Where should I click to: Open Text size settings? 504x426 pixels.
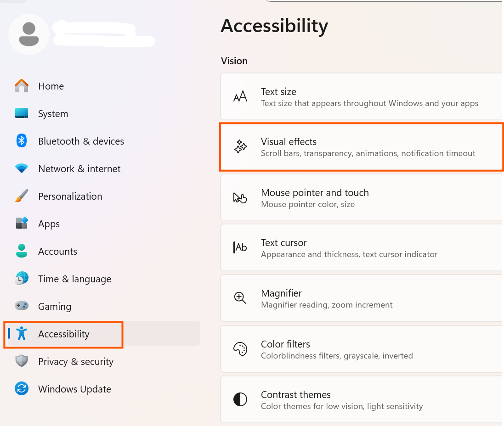pos(361,97)
